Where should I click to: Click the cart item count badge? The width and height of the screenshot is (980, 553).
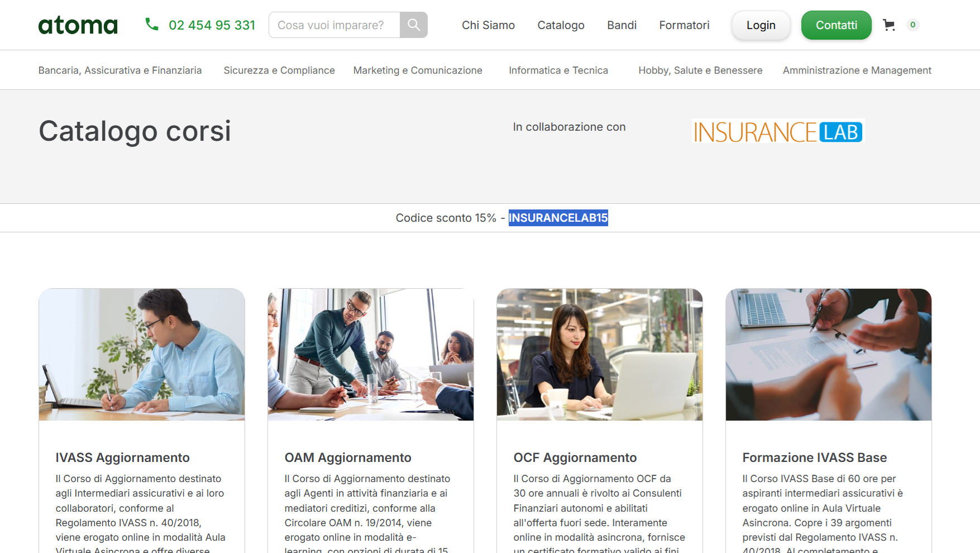(913, 25)
